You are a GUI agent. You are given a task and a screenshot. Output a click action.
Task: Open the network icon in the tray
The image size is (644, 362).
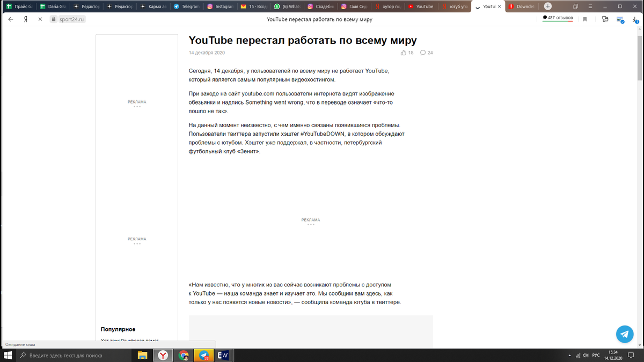pos(577,356)
